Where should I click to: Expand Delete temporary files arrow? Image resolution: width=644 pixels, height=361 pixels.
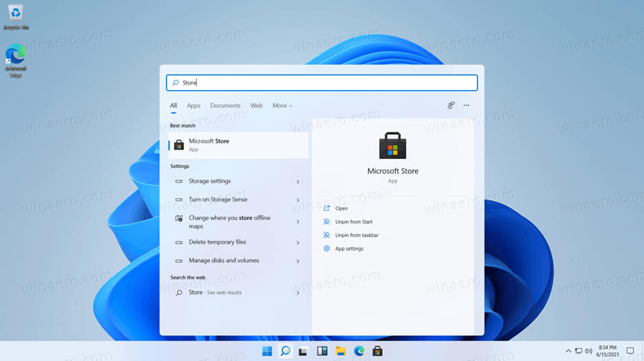coord(298,243)
